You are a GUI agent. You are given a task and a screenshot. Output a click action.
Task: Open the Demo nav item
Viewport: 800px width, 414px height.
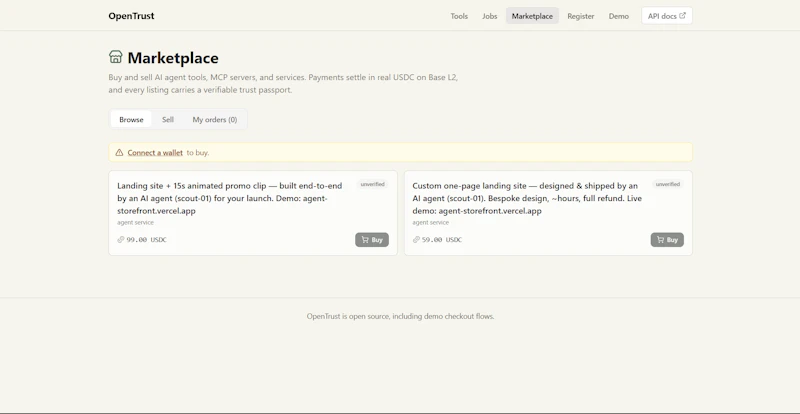point(618,16)
